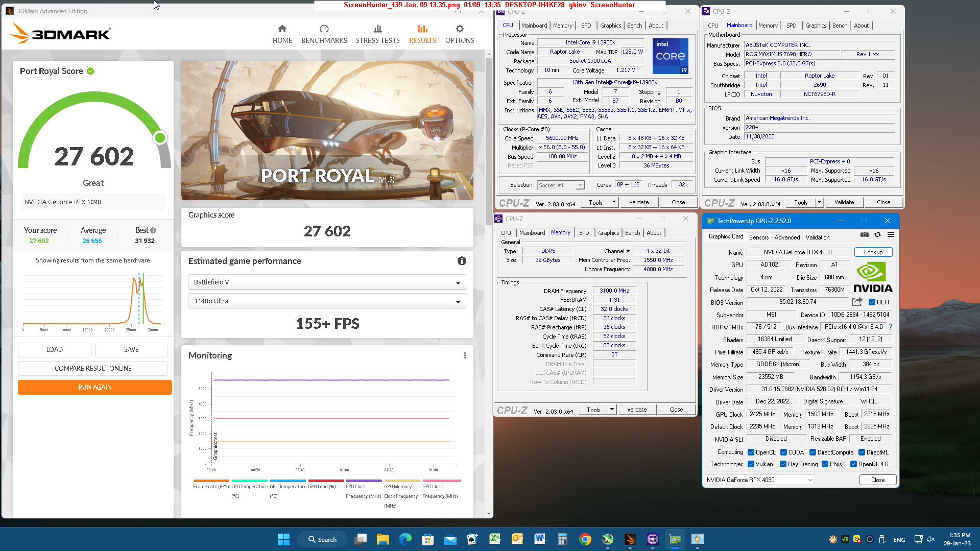Viewport: 980px width, 551px height.
Task: Open Google Chrome from the taskbar
Action: 585,539
